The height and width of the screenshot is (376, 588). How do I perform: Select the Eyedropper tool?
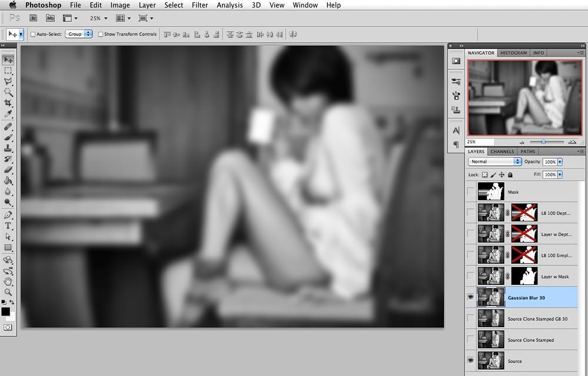tap(8, 114)
